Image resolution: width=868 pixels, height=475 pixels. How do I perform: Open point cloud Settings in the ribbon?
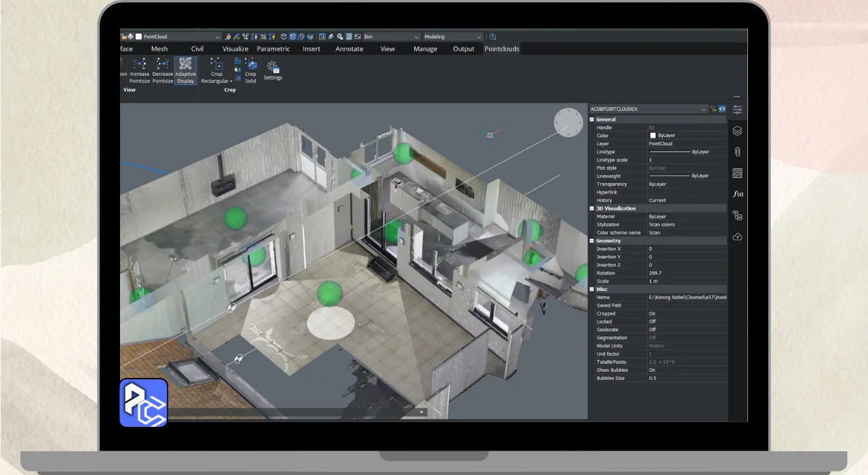click(273, 71)
